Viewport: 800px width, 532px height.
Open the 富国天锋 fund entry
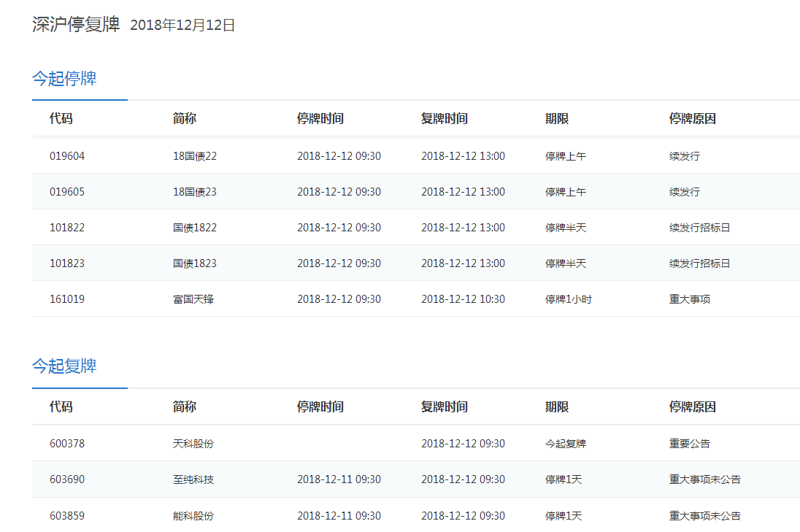[x=193, y=299]
